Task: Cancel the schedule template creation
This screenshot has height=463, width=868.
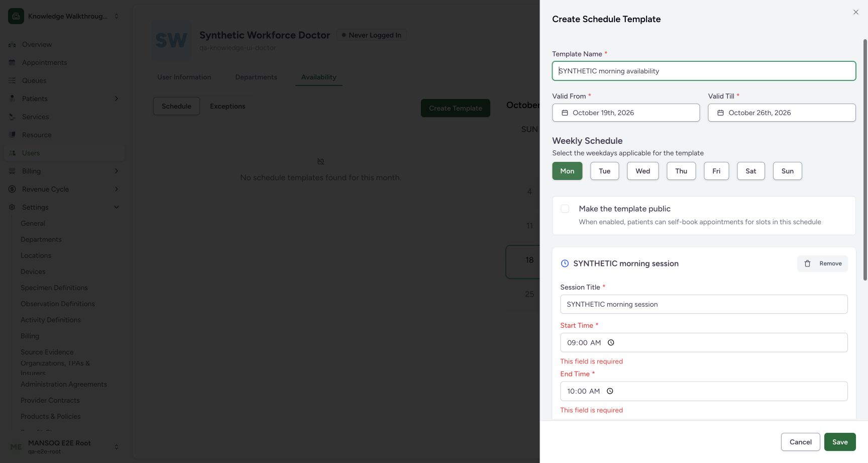Action: (800, 442)
